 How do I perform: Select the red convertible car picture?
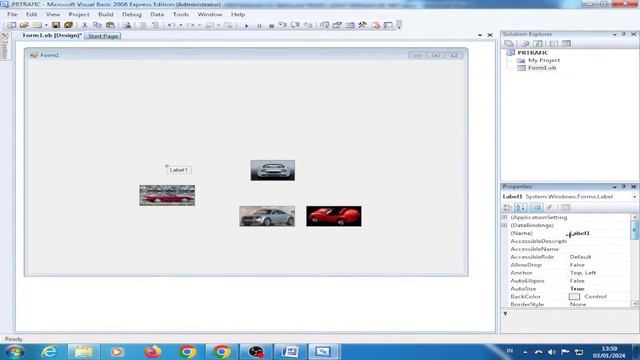click(167, 196)
